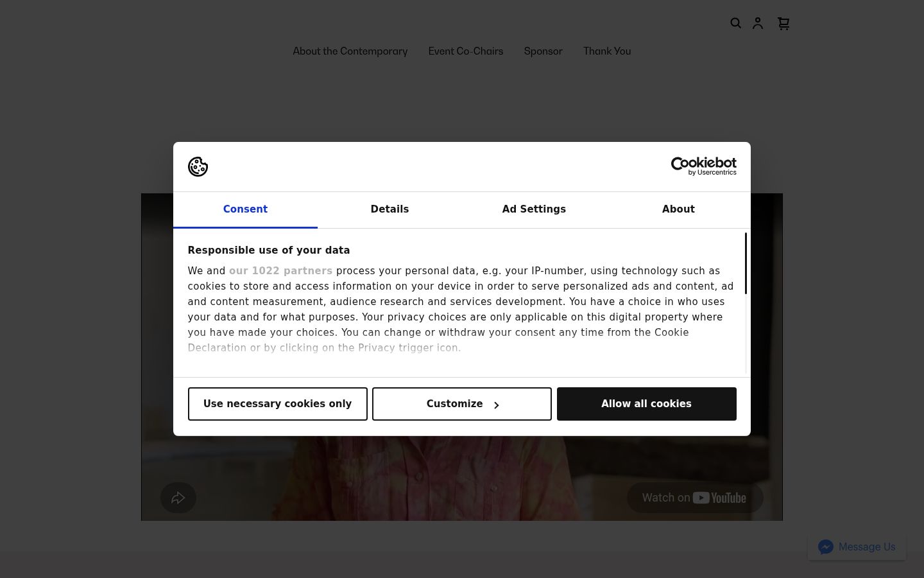The image size is (924, 578).
Task: Open the Cookiebot by Usercentrics logo
Action: [703, 166]
